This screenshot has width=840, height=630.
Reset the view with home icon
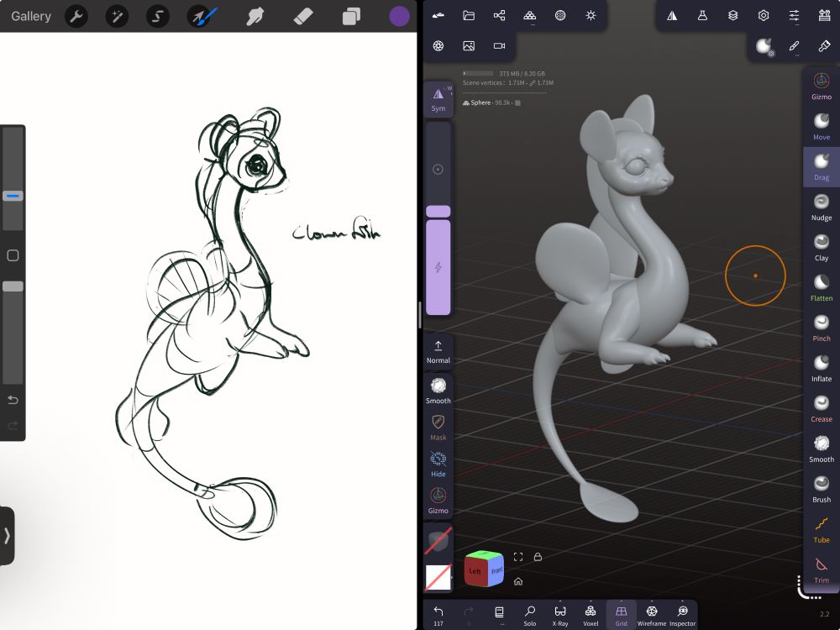(518, 581)
